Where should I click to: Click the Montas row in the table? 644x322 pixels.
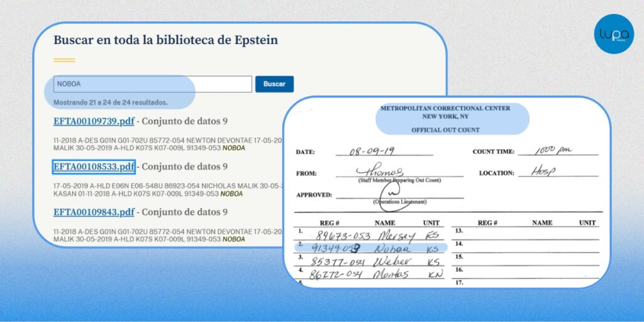coord(371,274)
